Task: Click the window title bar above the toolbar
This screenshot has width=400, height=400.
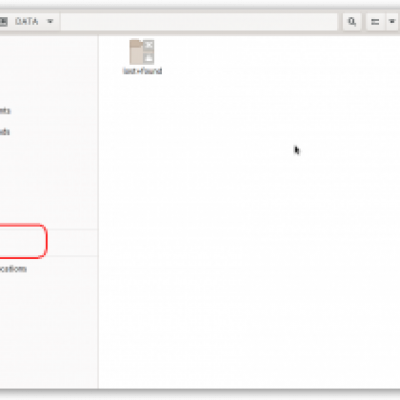Action: coord(200,4)
